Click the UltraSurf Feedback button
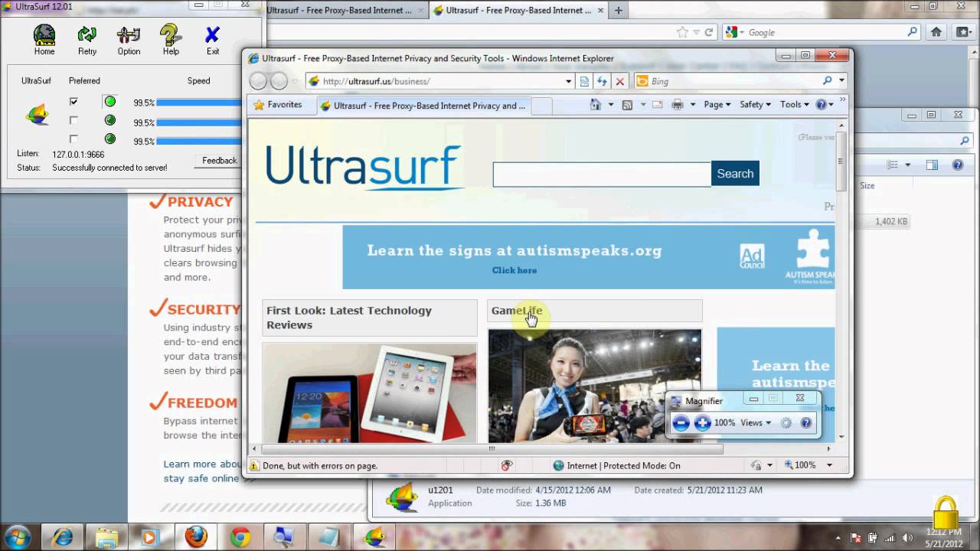Screen dimensions: 980x551 219,161
